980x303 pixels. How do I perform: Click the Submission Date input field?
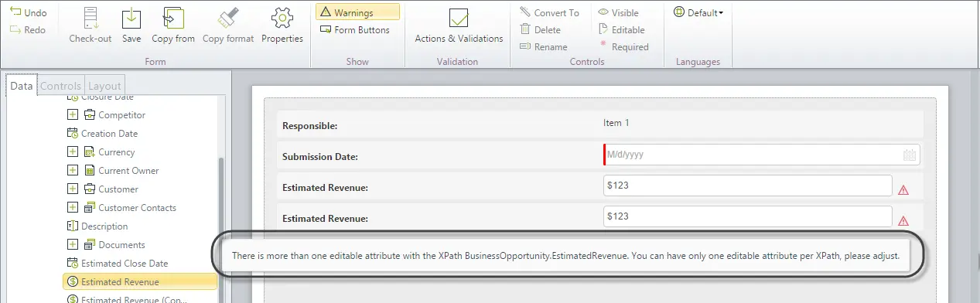click(x=761, y=155)
